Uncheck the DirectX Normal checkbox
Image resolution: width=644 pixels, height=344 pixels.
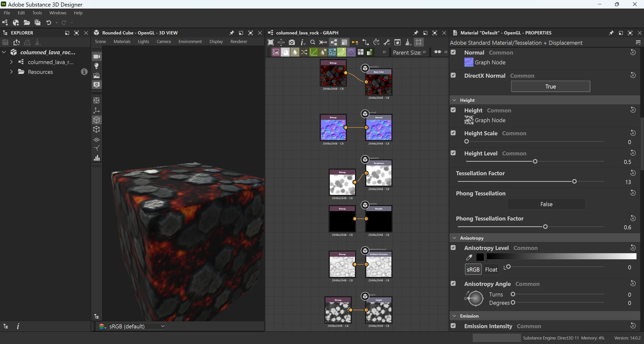453,75
